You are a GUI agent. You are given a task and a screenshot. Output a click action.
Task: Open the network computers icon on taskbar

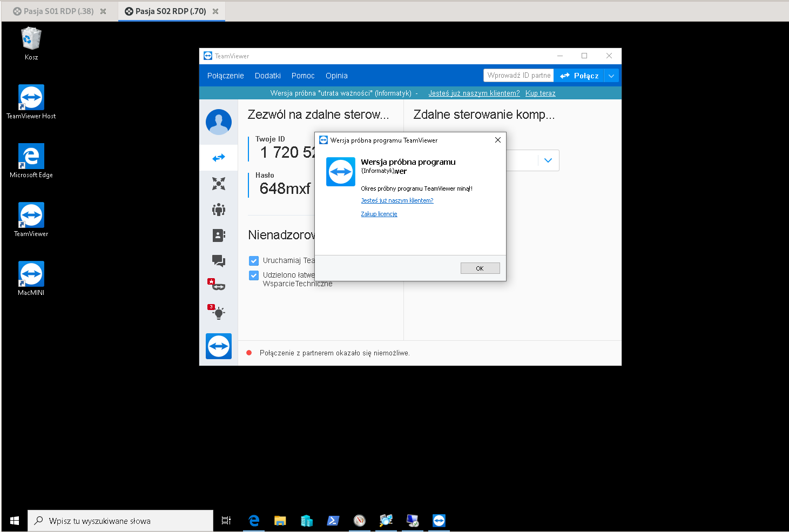click(x=386, y=521)
